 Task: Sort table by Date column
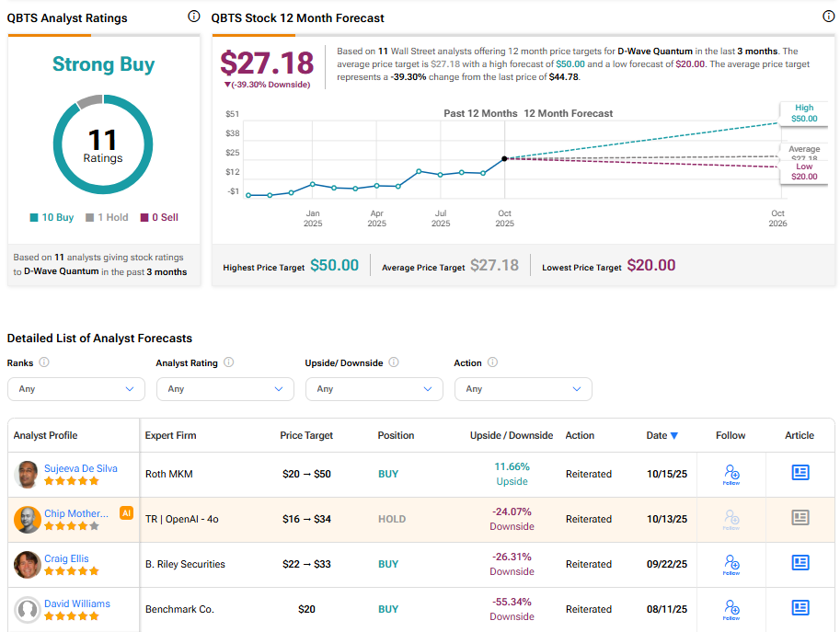pos(662,436)
